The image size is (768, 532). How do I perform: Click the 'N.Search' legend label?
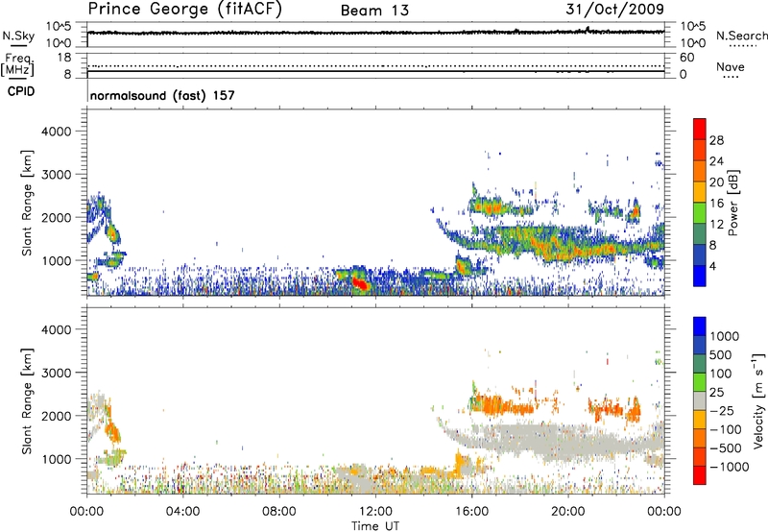click(x=742, y=36)
